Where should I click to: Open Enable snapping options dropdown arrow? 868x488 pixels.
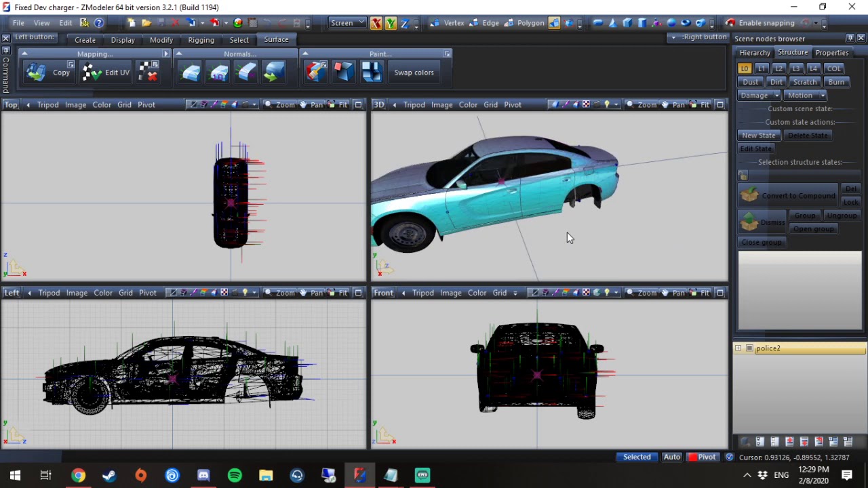tap(816, 23)
